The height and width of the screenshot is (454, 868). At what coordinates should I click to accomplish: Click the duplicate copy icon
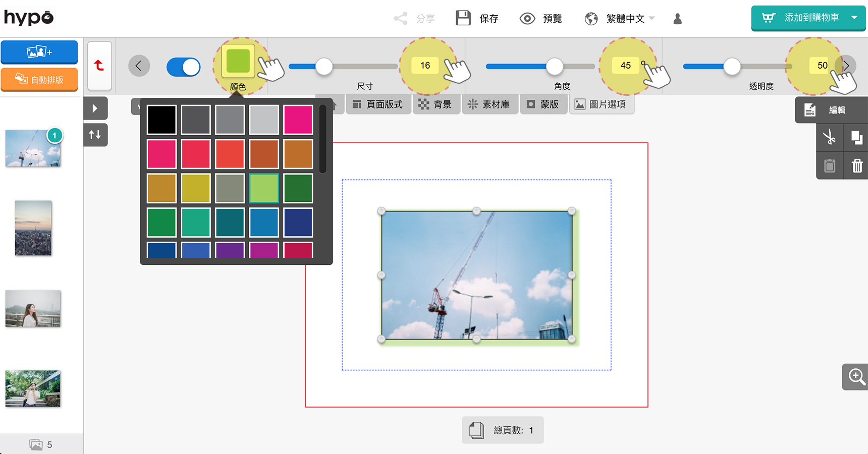[856, 137]
